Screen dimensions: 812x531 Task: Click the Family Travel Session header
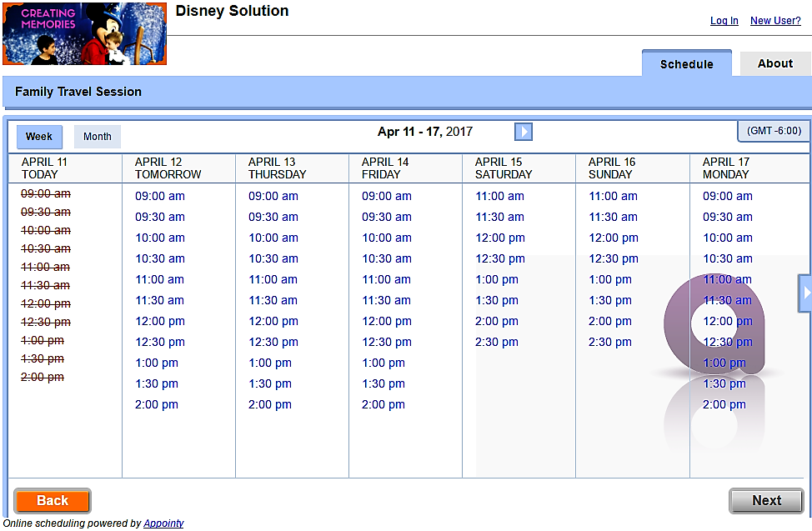pyautogui.click(x=78, y=92)
